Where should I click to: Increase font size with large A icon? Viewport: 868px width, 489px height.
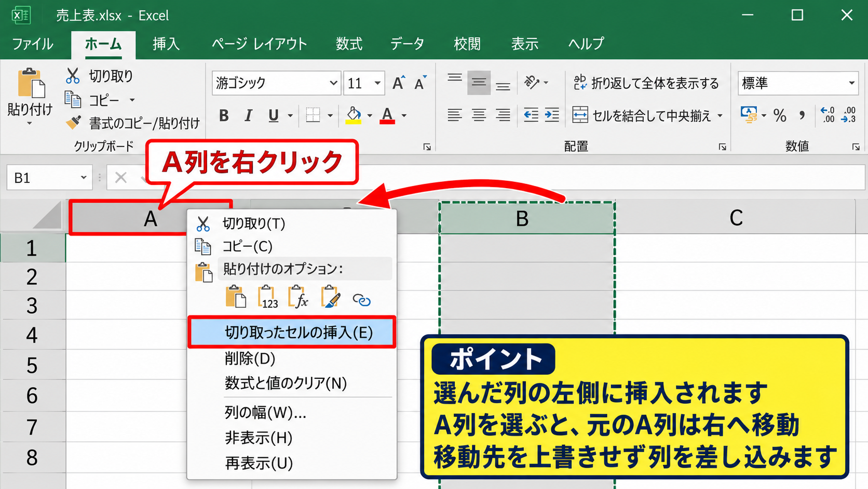[398, 83]
